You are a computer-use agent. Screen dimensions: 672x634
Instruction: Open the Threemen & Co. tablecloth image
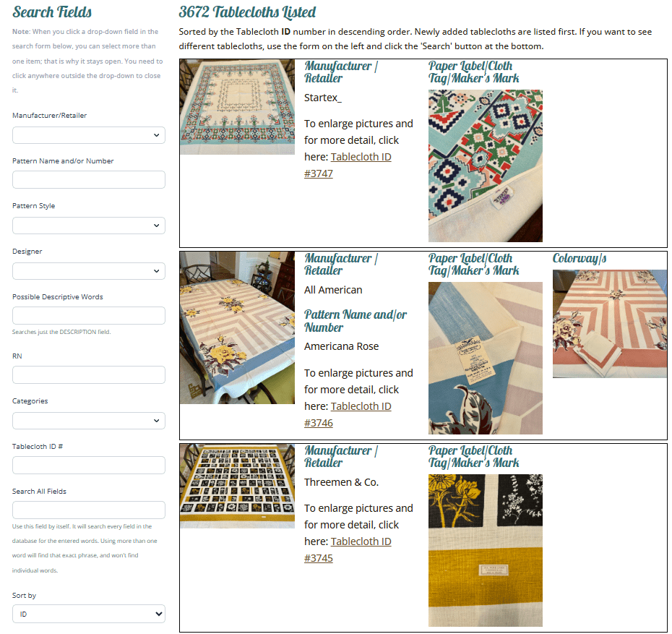237,486
